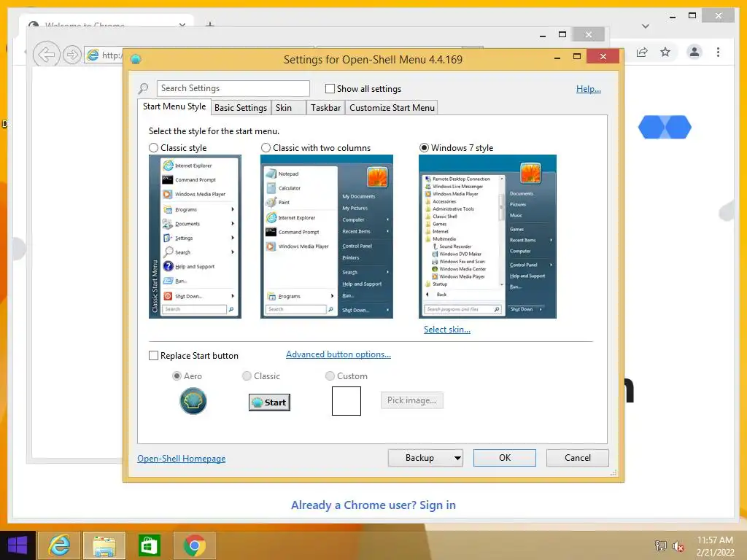Image resolution: width=747 pixels, height=560 pixels.
Task: Switch to Chrome via the taskbar icon
Action: click(194, 545)
